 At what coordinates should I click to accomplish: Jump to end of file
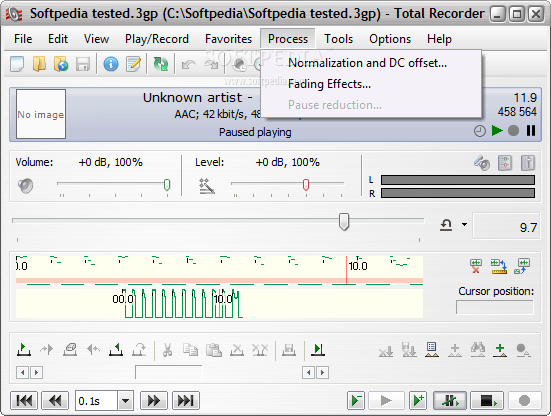pyautogui.click(x=186, y=401)
